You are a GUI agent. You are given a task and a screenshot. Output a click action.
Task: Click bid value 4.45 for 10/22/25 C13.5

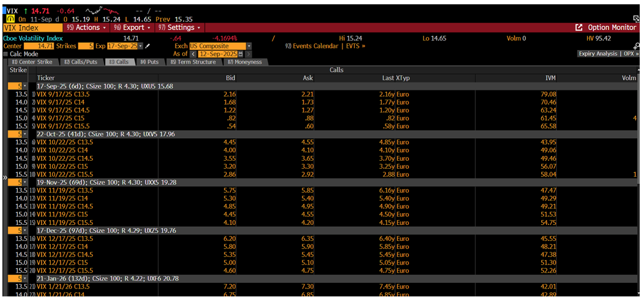coord(228,142)
